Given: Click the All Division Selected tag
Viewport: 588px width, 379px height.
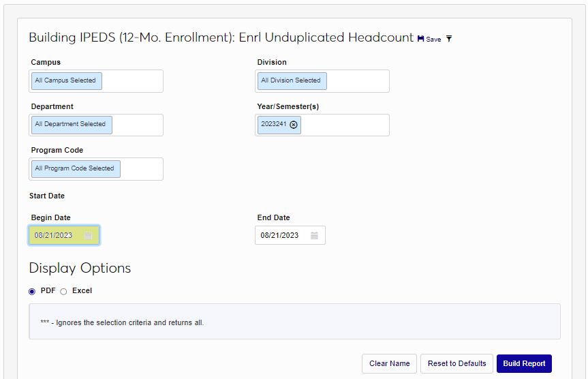Looking at the screenshot, I should coord(292,80).
